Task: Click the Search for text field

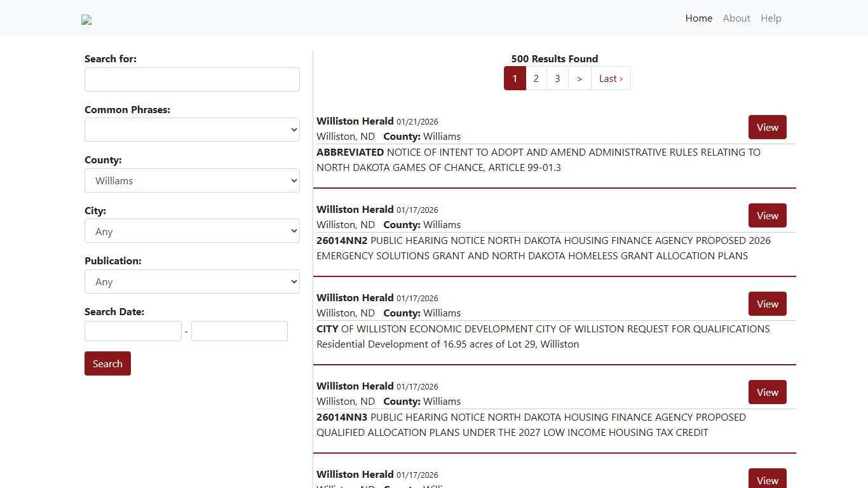Action: tap(192, 79)
